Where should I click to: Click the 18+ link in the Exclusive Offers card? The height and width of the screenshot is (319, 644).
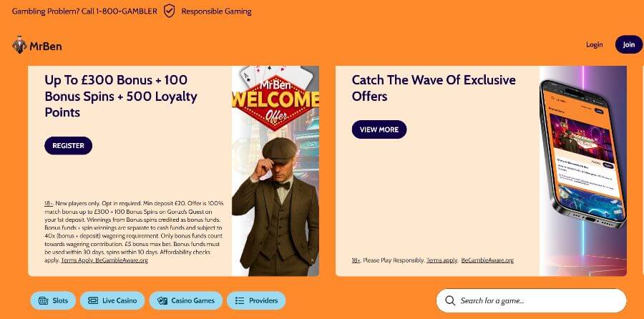(356, 260)
